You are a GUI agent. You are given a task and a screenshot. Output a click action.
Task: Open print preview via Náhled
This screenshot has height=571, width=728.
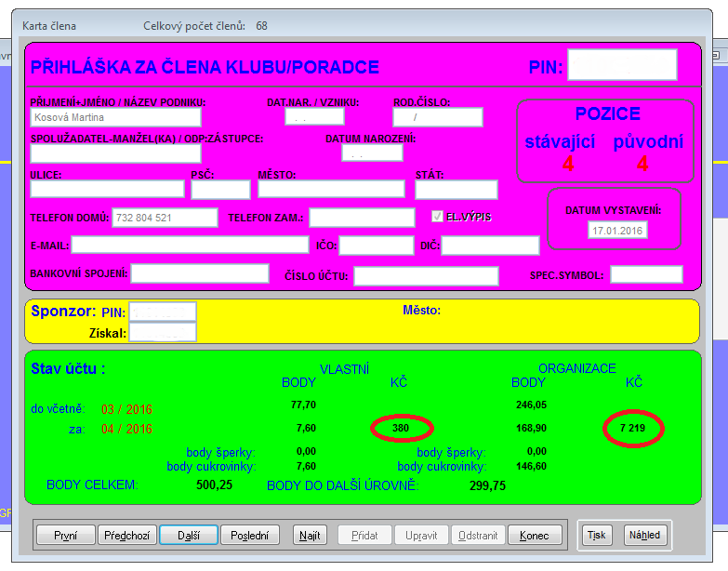(644, 535)
